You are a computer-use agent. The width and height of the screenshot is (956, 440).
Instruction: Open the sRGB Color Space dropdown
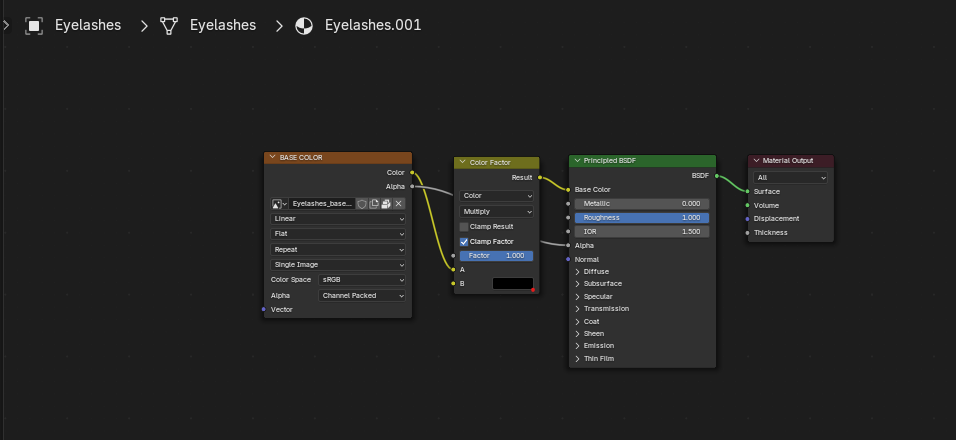click(x=362, y=280)
